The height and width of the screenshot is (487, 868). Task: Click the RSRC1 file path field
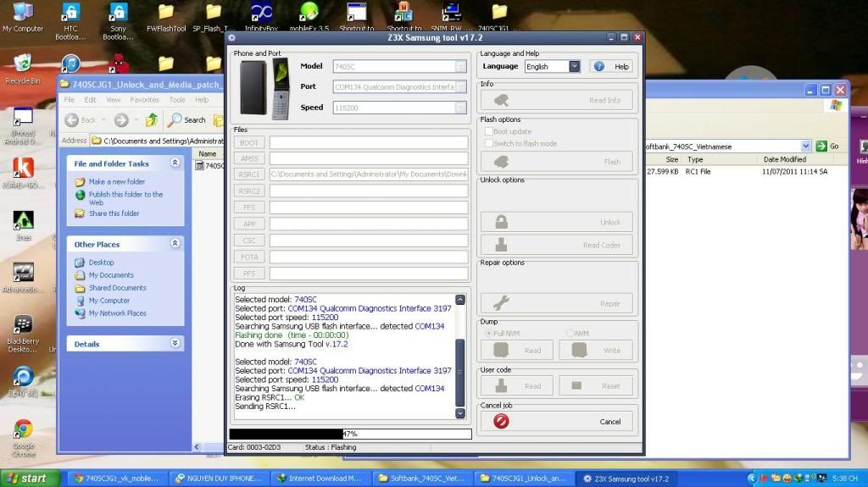369,174
